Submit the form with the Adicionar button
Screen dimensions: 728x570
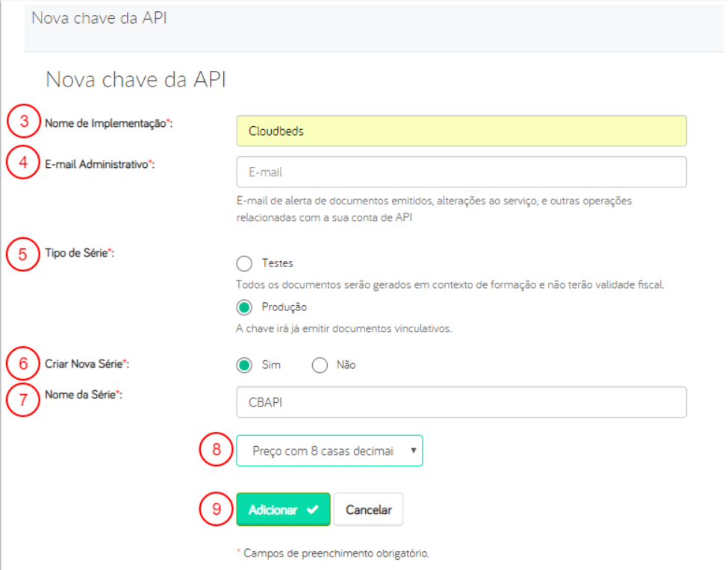point(283,510)
